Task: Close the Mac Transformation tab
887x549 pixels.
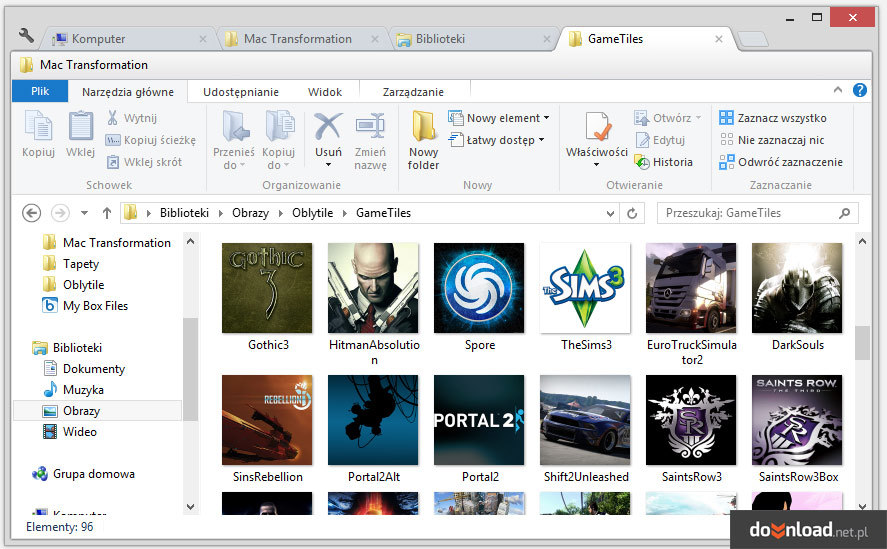Action: [x=375, y=39]
